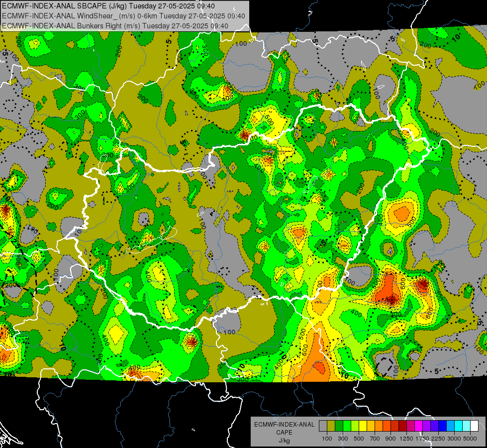Image resolution: width=487 pixels, height=448 pixels.
Task: Click the 500 legend scale value
Action: 359,439
